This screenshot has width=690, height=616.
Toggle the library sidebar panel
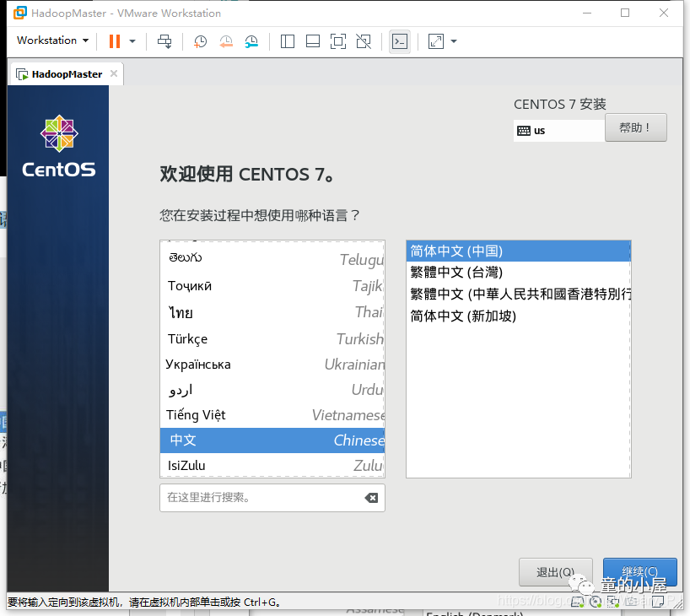(x=288, y=41)
